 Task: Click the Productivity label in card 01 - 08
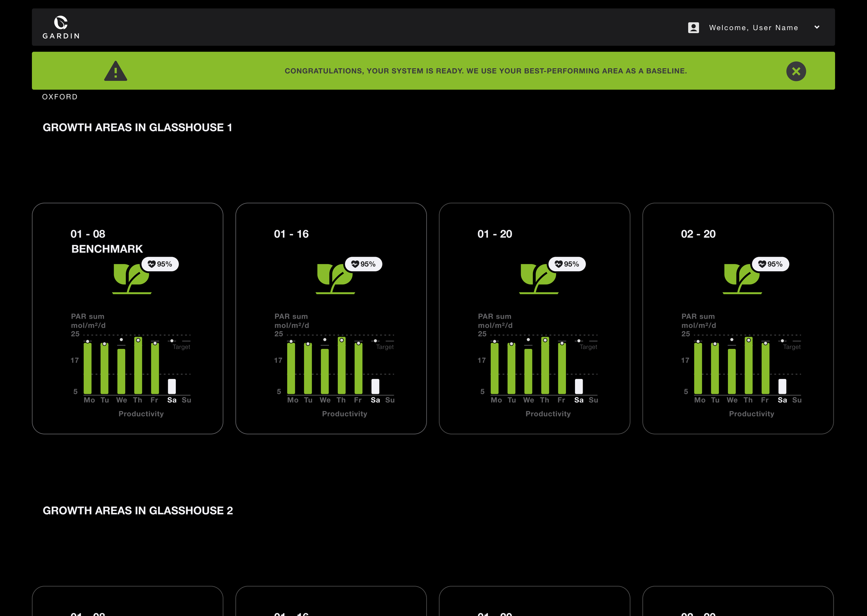click(141, 414)
